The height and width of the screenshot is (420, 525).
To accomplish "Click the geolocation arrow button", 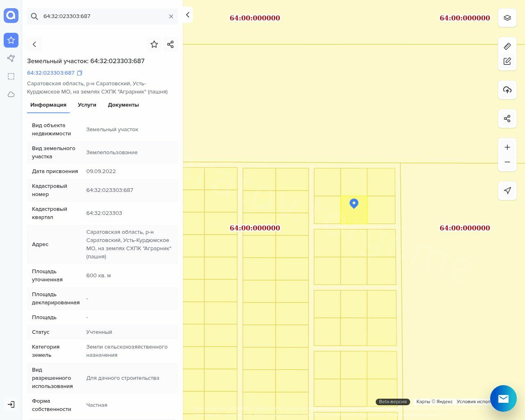I will tap(507, 191).
